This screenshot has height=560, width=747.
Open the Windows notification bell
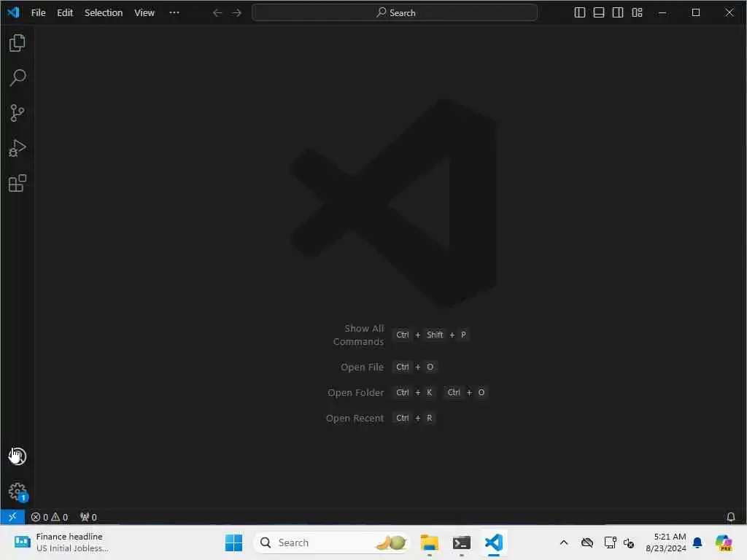click(x=697, y=542)
